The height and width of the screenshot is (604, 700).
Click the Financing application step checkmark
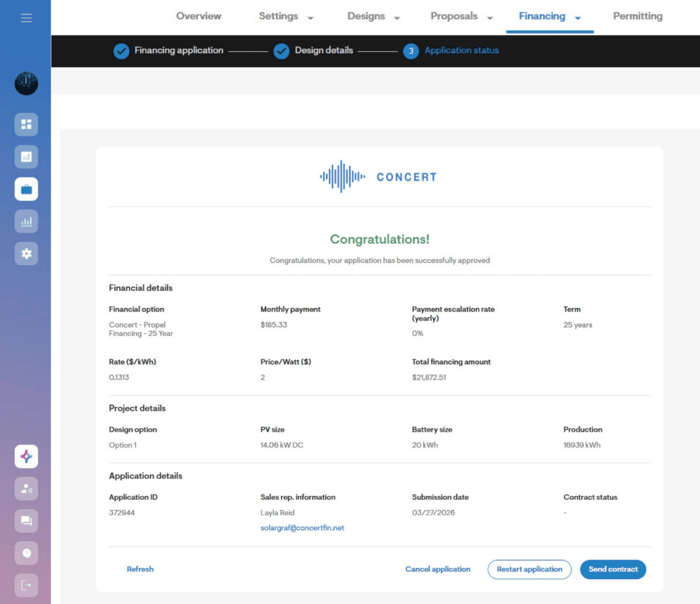(x=121, y=51)
